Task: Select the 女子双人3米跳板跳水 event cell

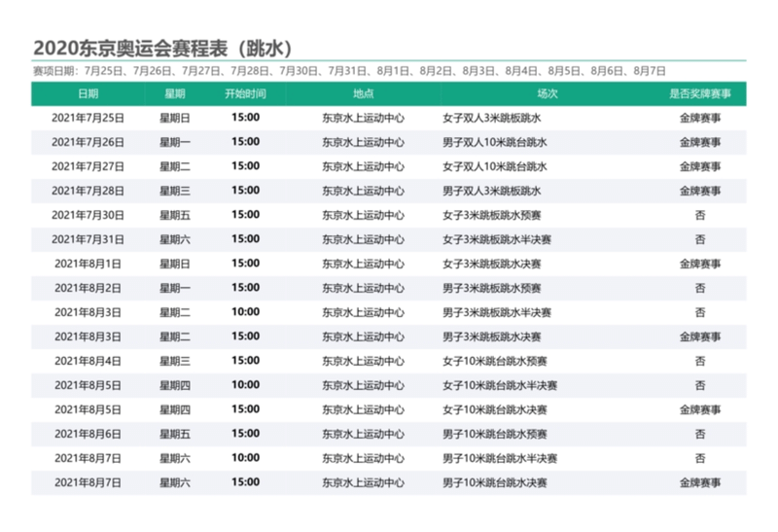Action: (x=491, y=118)
